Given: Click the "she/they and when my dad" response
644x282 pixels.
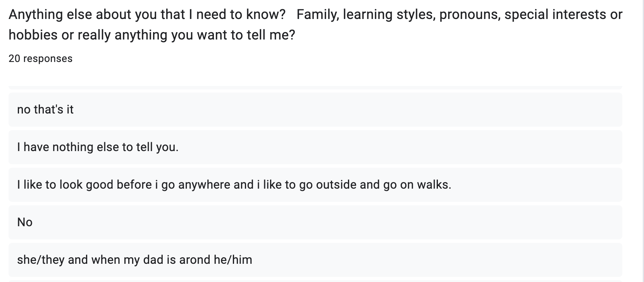Looking at the screenshot, I should point(134,260).
